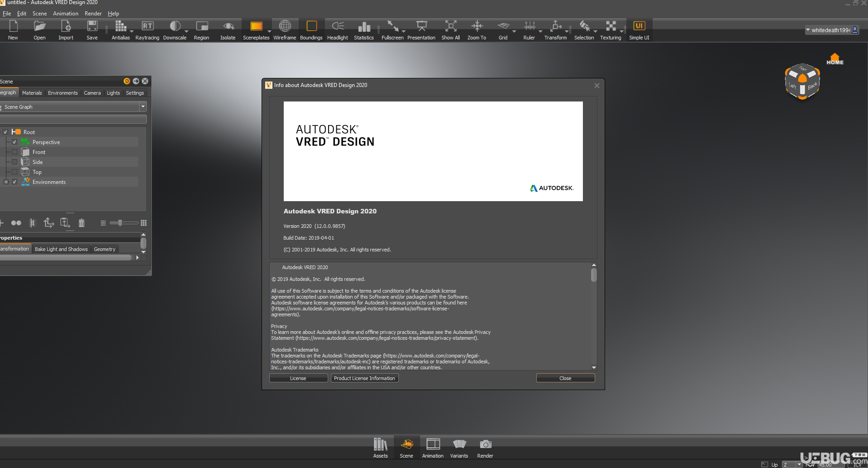Click the Isolate eye icon
The height and width of the screenshot is (468, 868).
228,30
